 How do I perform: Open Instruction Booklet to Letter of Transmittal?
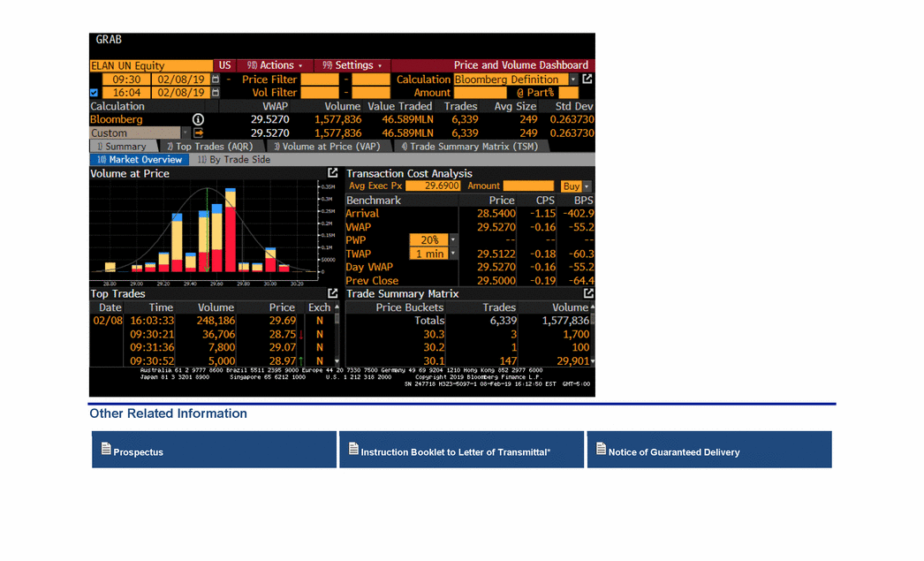[455, 451]
